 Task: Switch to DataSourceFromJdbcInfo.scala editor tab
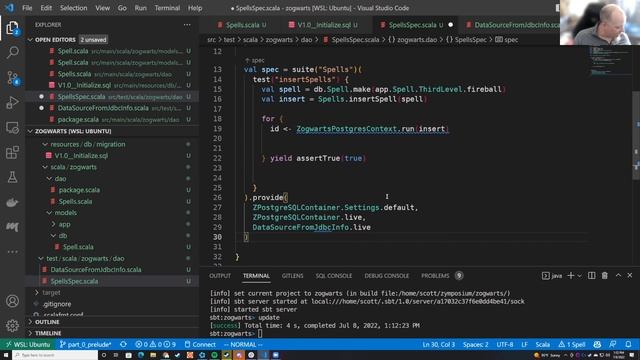click(x=513, y=25)
